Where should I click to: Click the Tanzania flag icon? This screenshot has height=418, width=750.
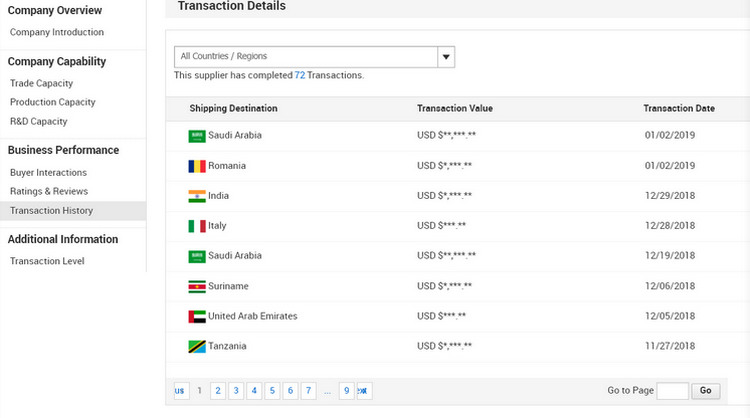point(196,346)
